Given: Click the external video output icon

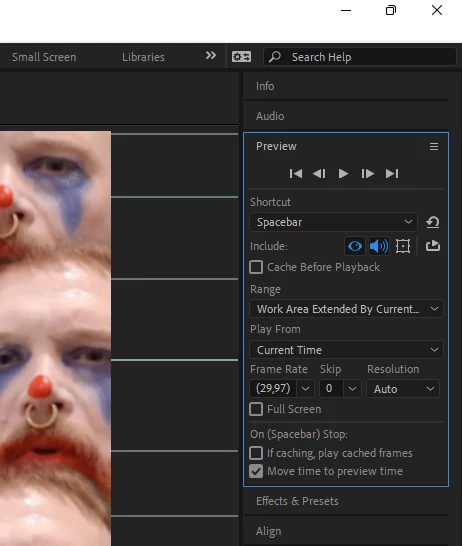Looking at the screenshot, I should pos(433,246).
